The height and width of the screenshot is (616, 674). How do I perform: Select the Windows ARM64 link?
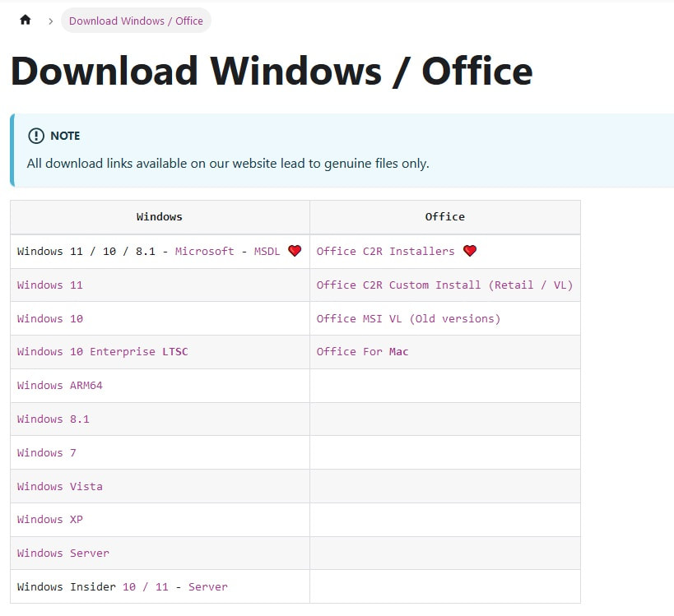(x=60, y=385)
